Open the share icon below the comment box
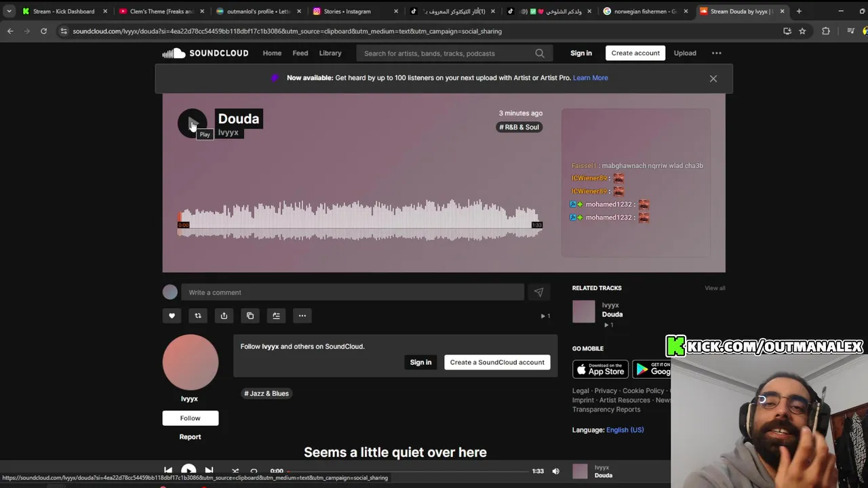The height and width of the screenshot is (488, 868). [224, 315]
